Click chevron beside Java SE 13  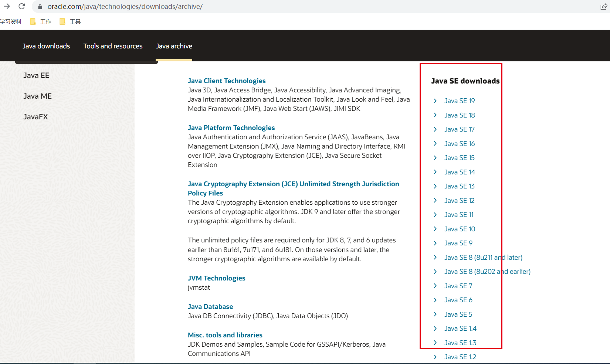point(435,186)
